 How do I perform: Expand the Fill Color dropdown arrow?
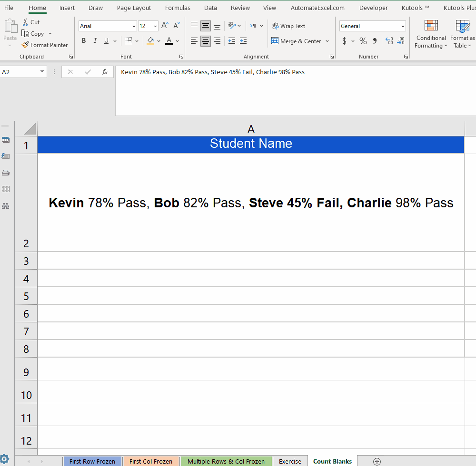(159, 41)
